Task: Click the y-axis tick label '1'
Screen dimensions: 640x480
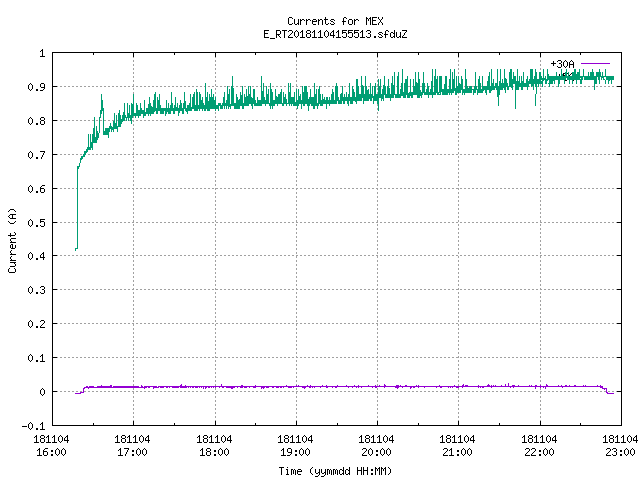Action: tap(42, 53)
